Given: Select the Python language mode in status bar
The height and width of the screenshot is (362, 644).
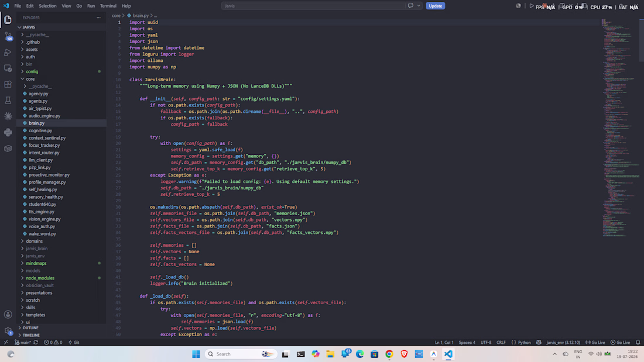Looking at the screenshot, I should pos(524,342).
